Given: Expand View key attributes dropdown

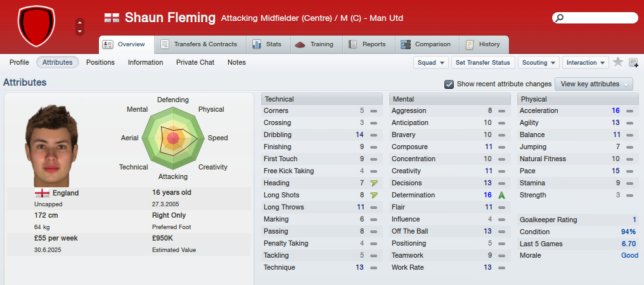Looking at the screenshot, I should tap(594, 84).
